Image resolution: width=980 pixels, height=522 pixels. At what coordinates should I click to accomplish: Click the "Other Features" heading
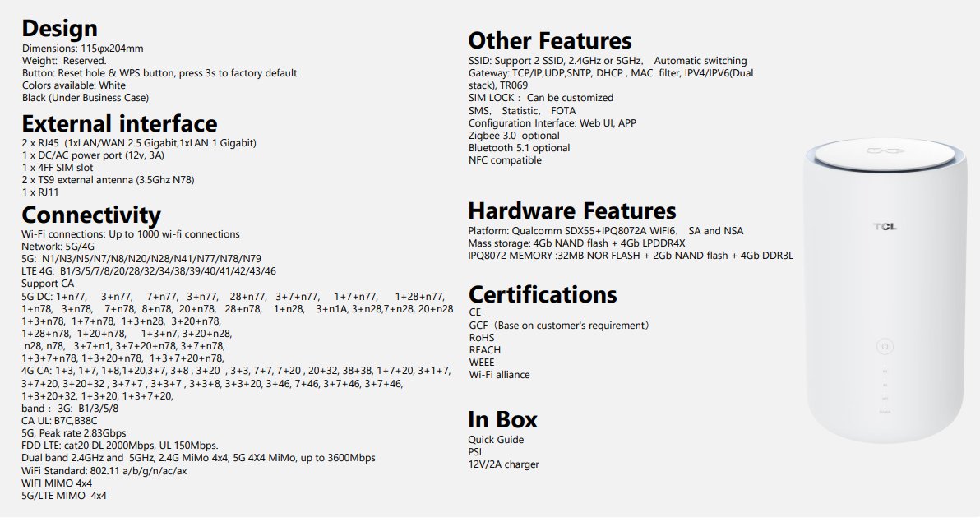(x=550, y=40)
